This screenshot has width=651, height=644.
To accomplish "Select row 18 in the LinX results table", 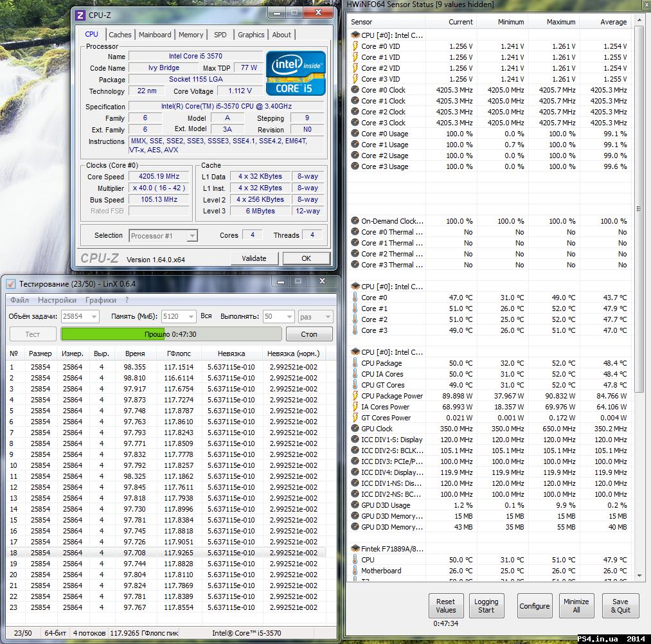I will (x=166, y=553).
